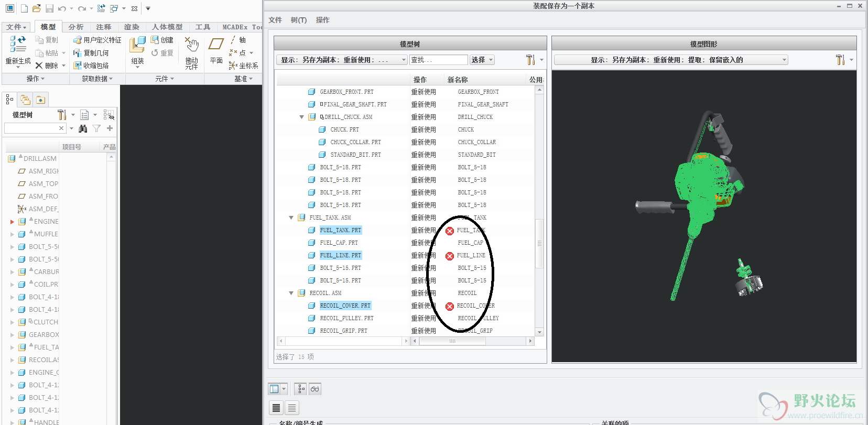Viewport: 868px width, 425px height.
Task: Open the 文件 menu in save-copy dialog
Action: coord(275,20)
